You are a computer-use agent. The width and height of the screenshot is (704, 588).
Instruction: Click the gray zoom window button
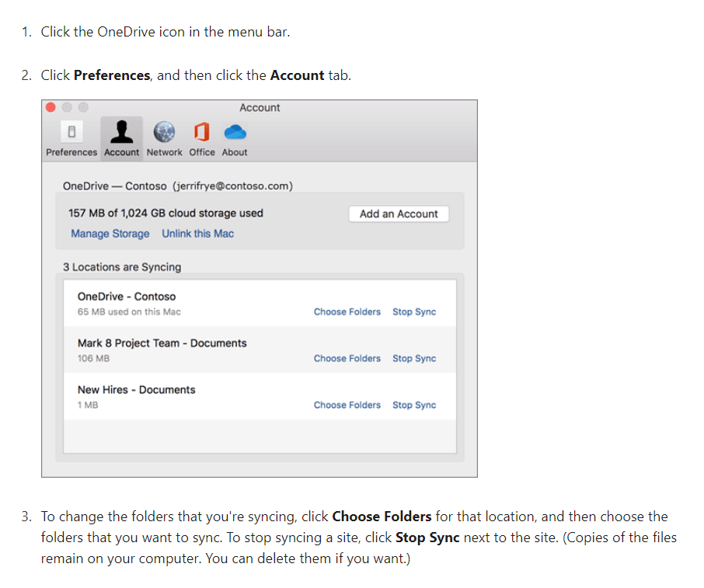coord(83,107)
